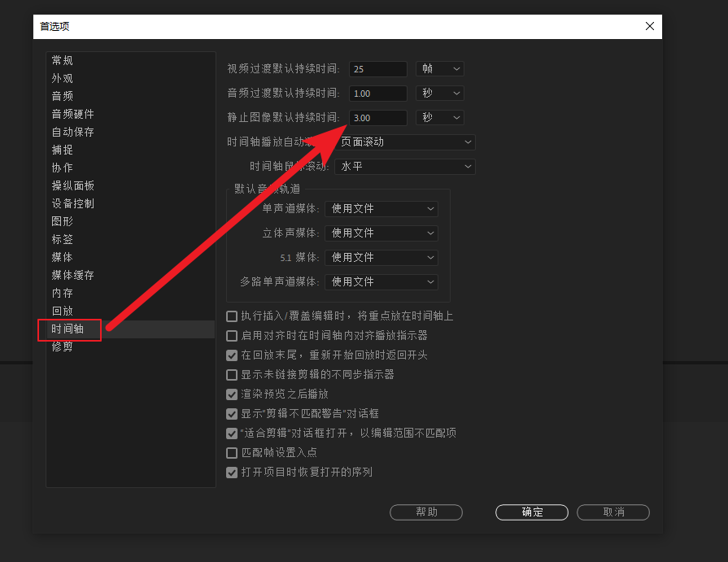Go to 音频硬件 preferences section
Screen dimensions: 728x562
click(73, 114)
